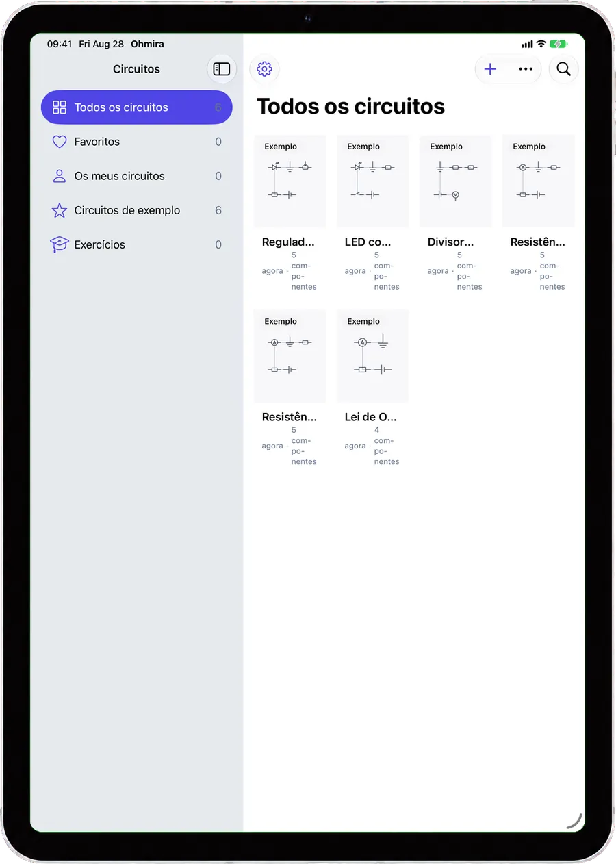Open the Regulad... circuit thumbnail
Screen dimensions: 616x864
click(290, 181)
